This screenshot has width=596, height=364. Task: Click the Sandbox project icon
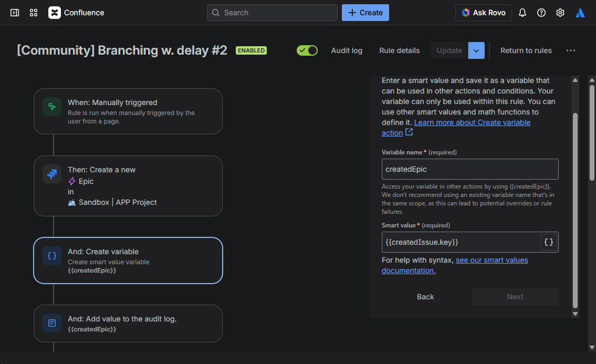(72, 202)
